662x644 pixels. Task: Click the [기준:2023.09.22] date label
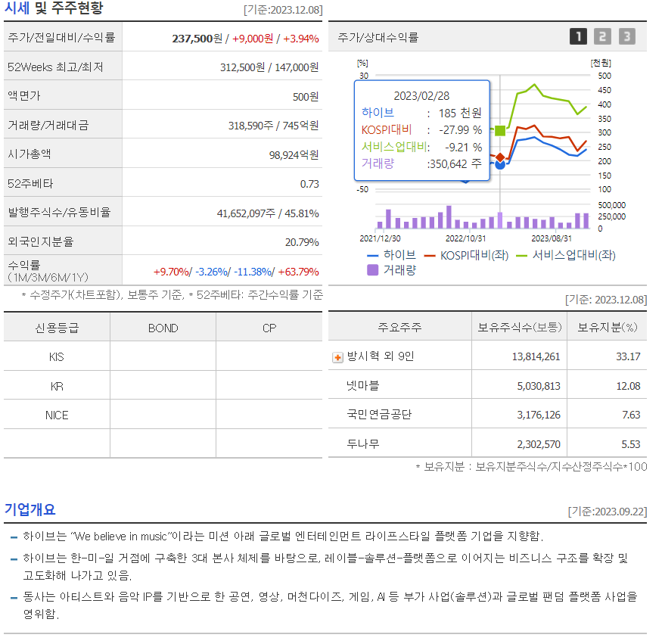(607, 512)
